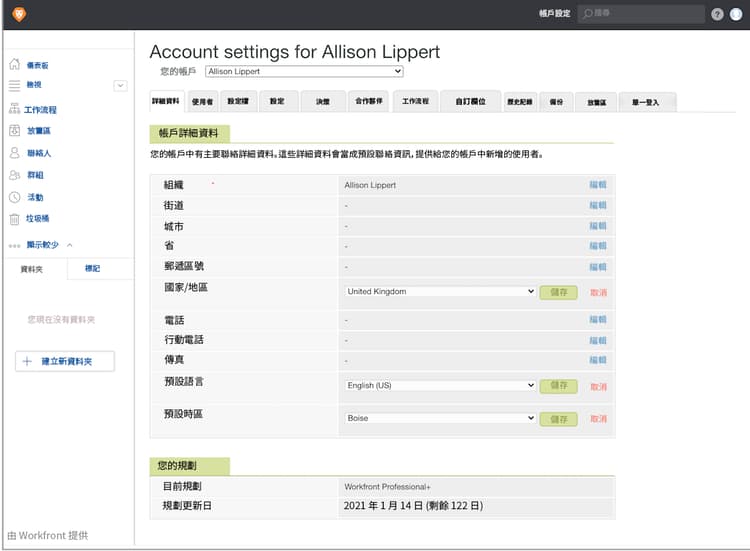Viewport: 750px width, 551px height.
Task: Click the 2021 年 1 月 14 日 renewal date
Action: 413,506
